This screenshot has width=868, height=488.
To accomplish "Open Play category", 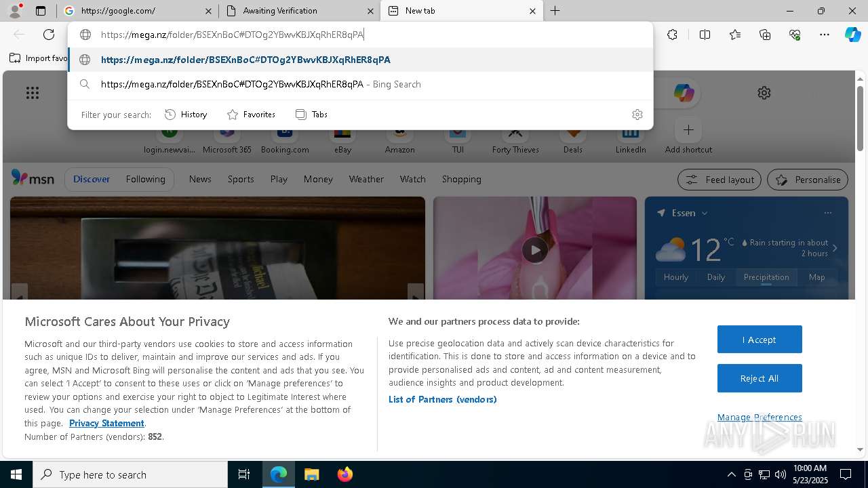I will pos(279,179).
